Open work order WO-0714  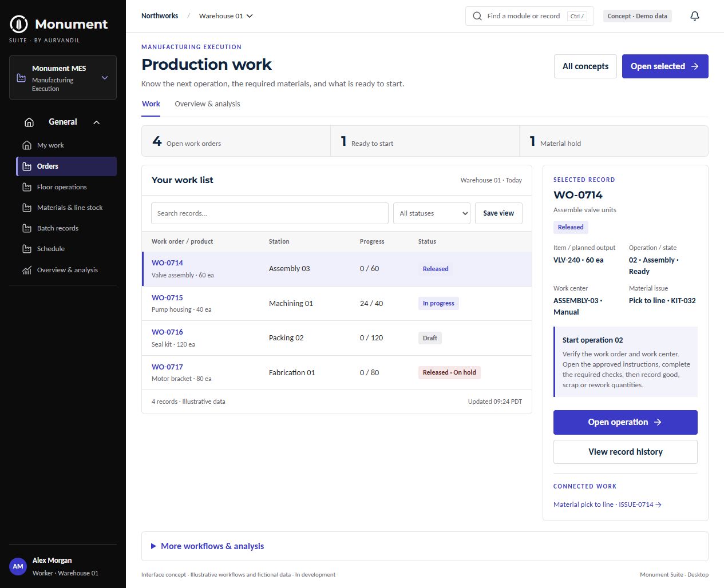click(x=167, y=263)
